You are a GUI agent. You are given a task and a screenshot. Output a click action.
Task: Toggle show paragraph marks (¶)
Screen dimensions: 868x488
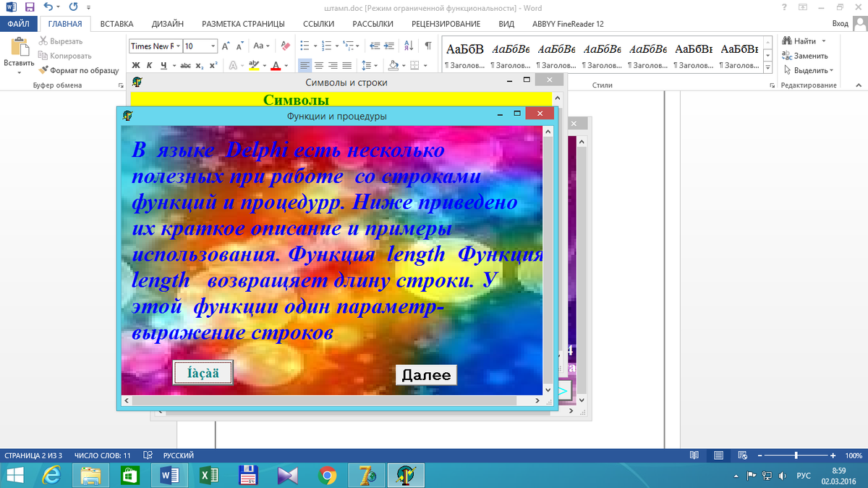coord(428,46)
